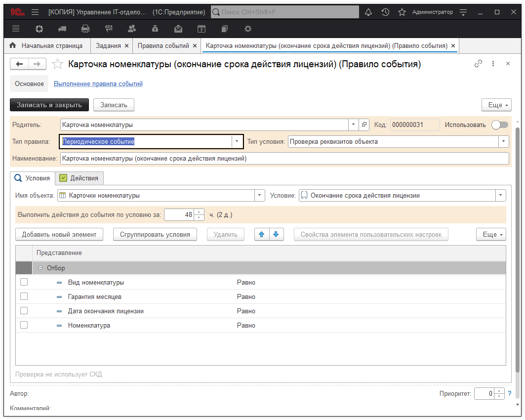The height and width of the screenshot is (420, 525).
Task: Open Выполнение правила событий link
Action: click(98, 84)
